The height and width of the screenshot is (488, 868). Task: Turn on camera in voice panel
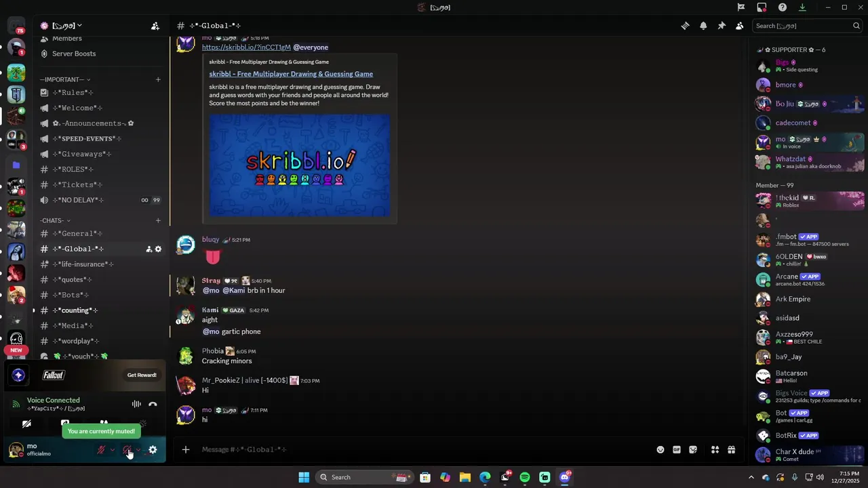(x=26, y=424)
